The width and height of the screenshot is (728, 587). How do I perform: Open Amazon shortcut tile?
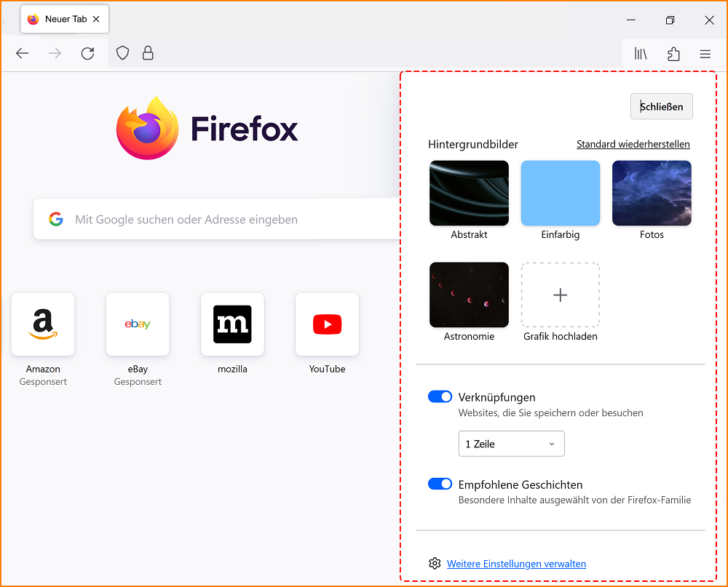(42, 324)
